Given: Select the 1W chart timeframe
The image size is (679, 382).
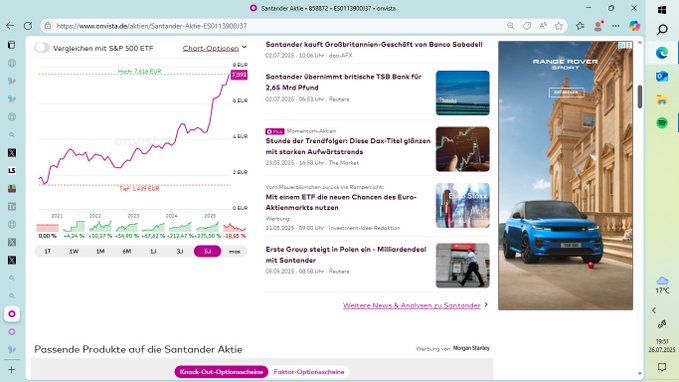Looking at the screenshot, I should click(x=74, y=251).
